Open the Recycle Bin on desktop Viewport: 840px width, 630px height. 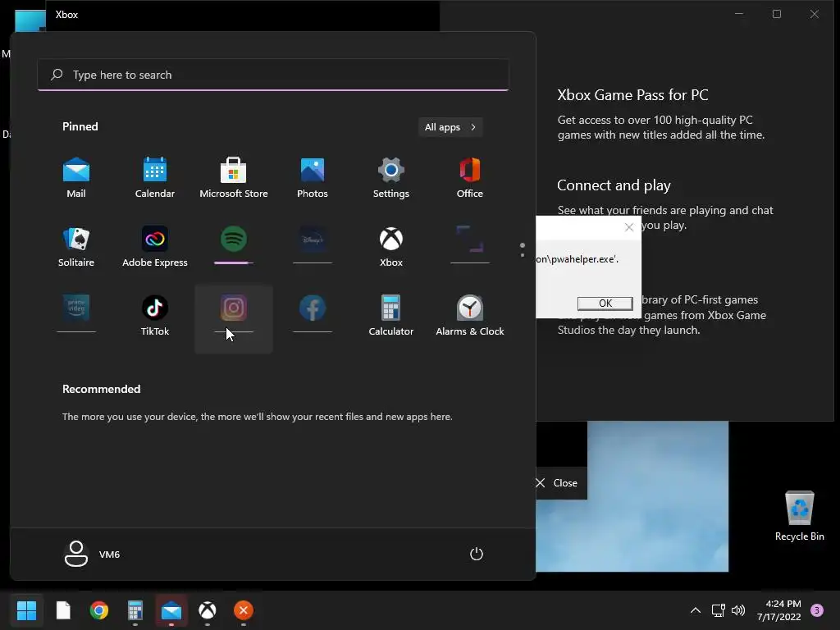click(x=799, y=515)
